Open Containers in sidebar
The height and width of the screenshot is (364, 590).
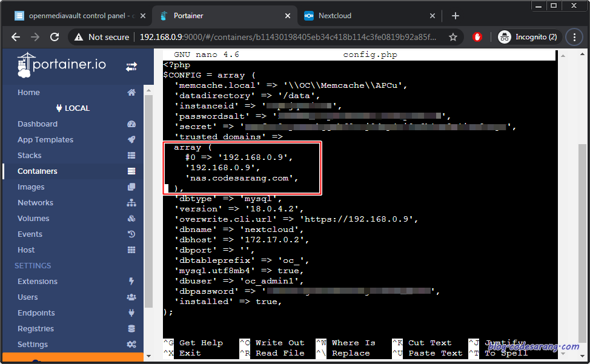37,171
